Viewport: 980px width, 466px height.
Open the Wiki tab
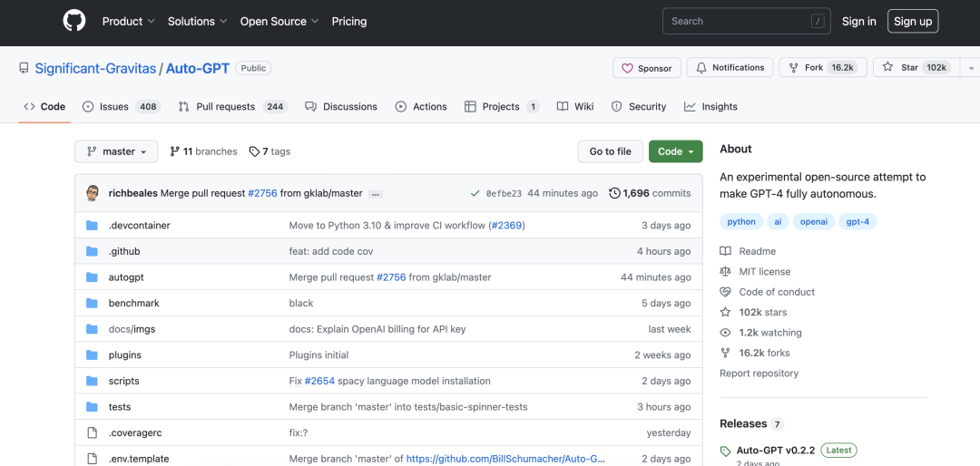(x=575, y=107)
